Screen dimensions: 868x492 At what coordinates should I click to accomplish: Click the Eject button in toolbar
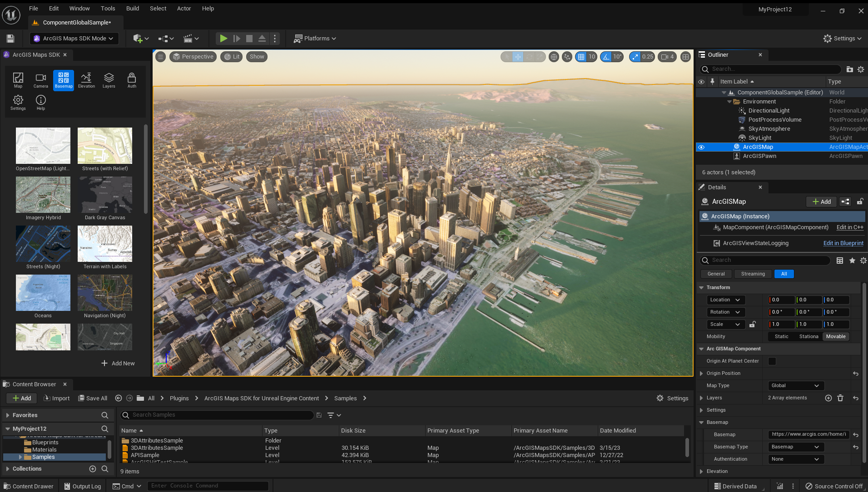[262, 39]
